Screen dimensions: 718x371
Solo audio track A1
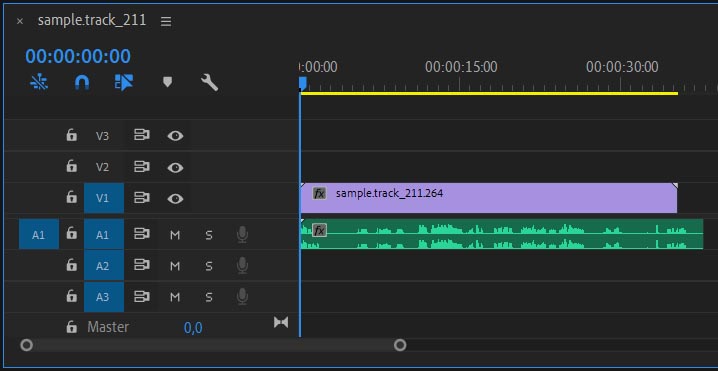(209, 235)
